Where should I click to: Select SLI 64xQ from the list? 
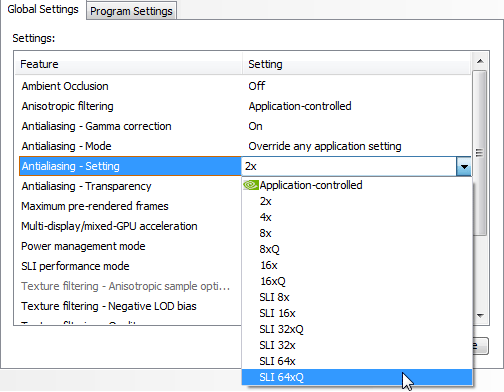tap(357, 377)
